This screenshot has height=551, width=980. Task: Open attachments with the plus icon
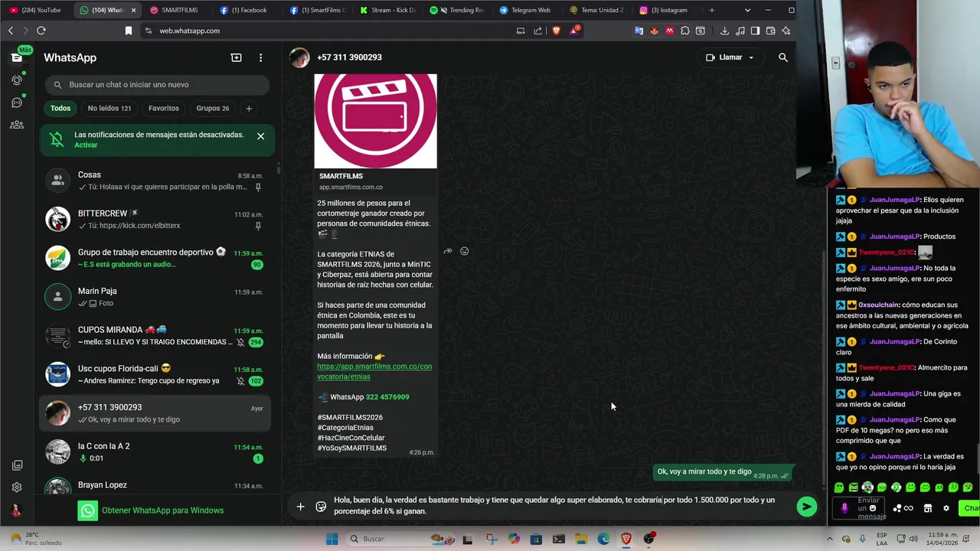click(x=300, y=507)
